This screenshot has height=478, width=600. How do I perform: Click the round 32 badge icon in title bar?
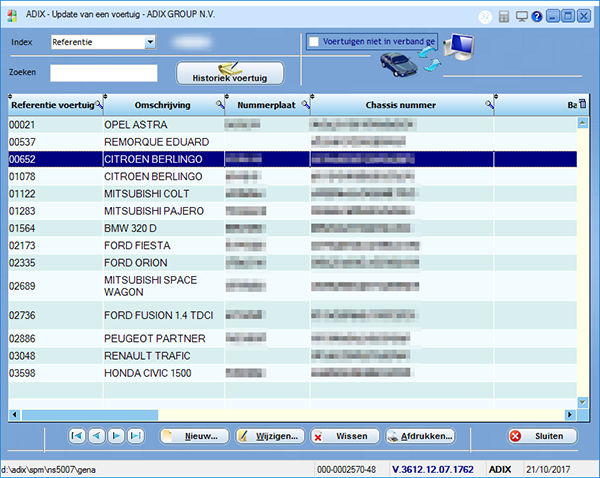click(x=485, y=17)
